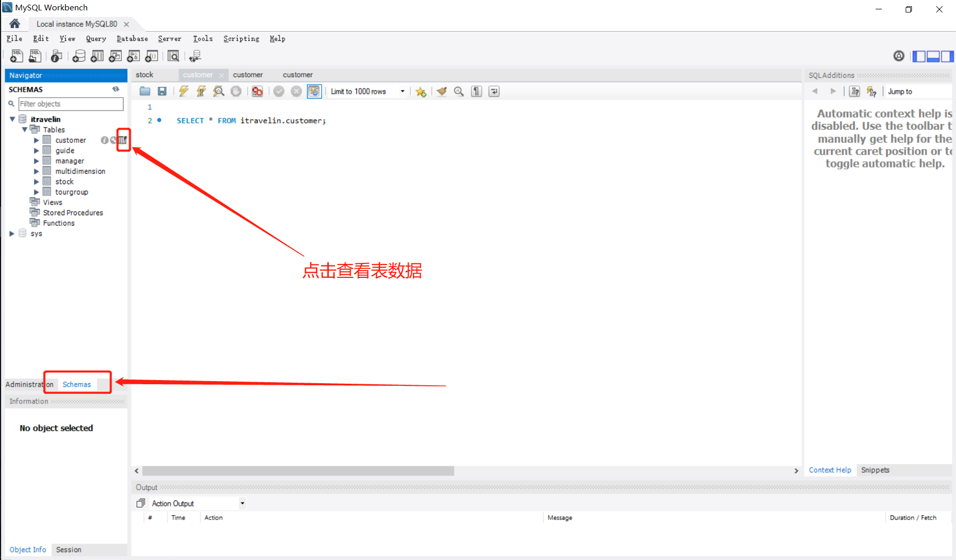Screen dimensions: 956x560
Task: Save the script to a file
Action: pyautogui.click(x=162, y=91)
